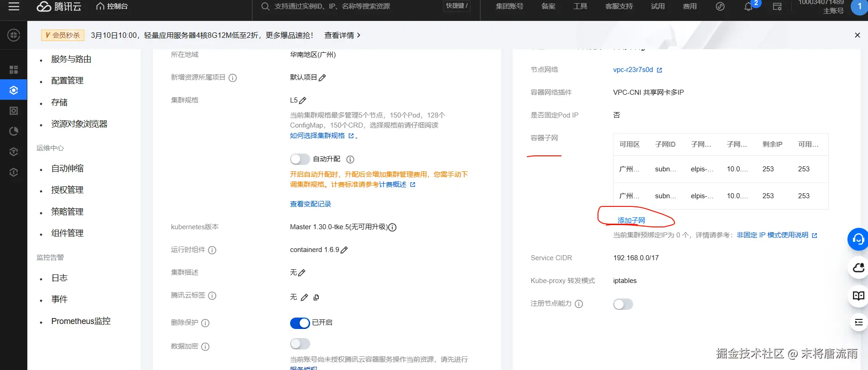Open 组件管理 in the left menu
This screenshot has width=868, height=370.
(67, 233)
